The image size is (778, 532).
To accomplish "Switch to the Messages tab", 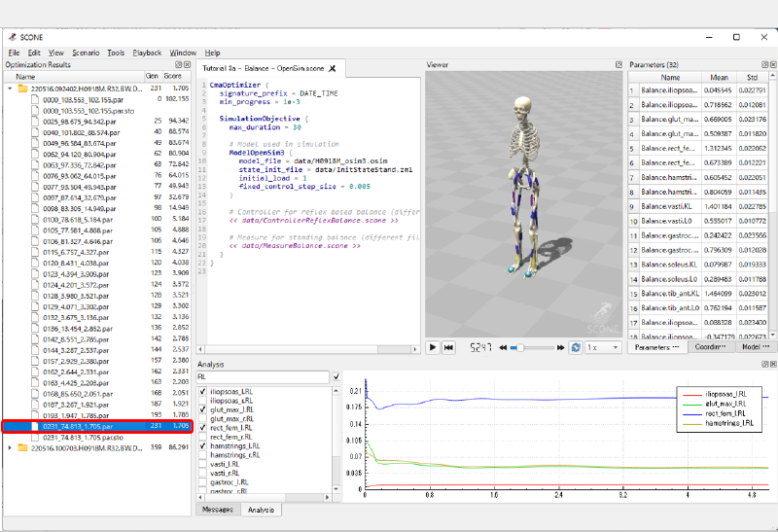I will [x=217, y=510].
